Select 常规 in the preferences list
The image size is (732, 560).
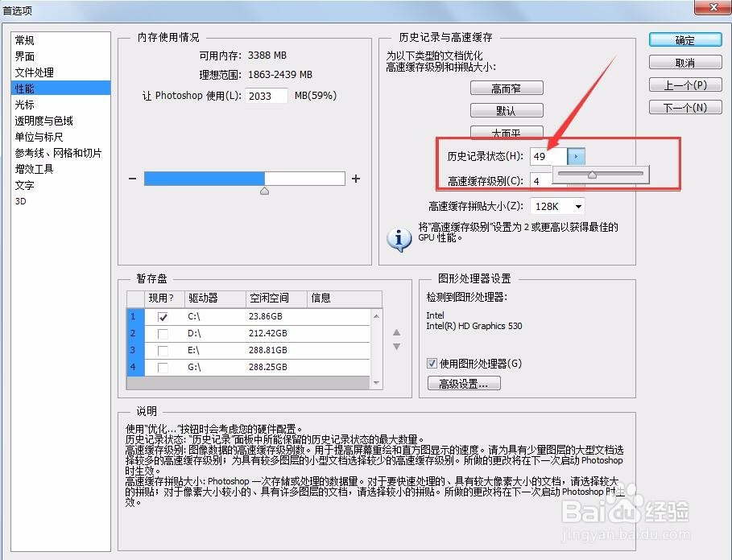[x=25, y=40]
